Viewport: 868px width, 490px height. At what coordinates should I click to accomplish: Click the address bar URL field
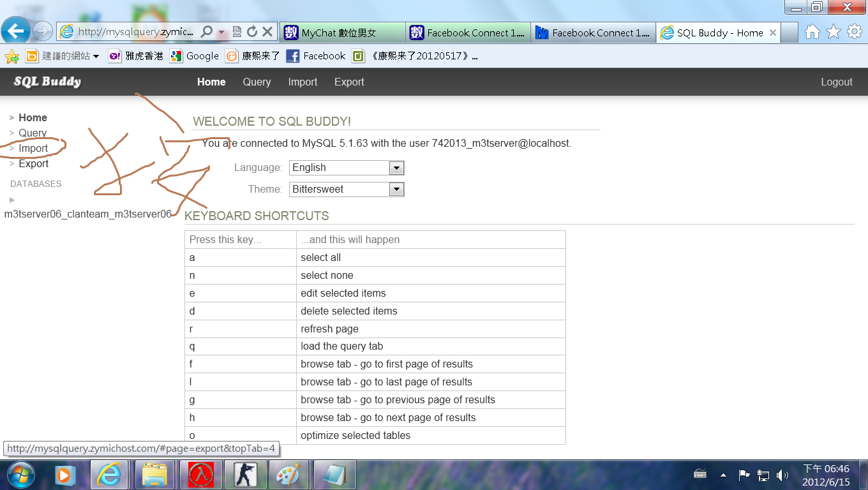tap(134, 31)
